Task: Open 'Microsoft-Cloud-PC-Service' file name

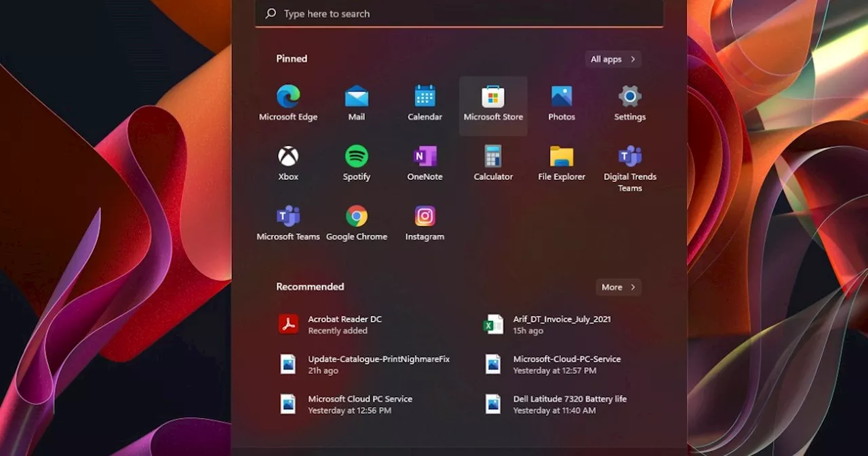Action: point(567,359)
